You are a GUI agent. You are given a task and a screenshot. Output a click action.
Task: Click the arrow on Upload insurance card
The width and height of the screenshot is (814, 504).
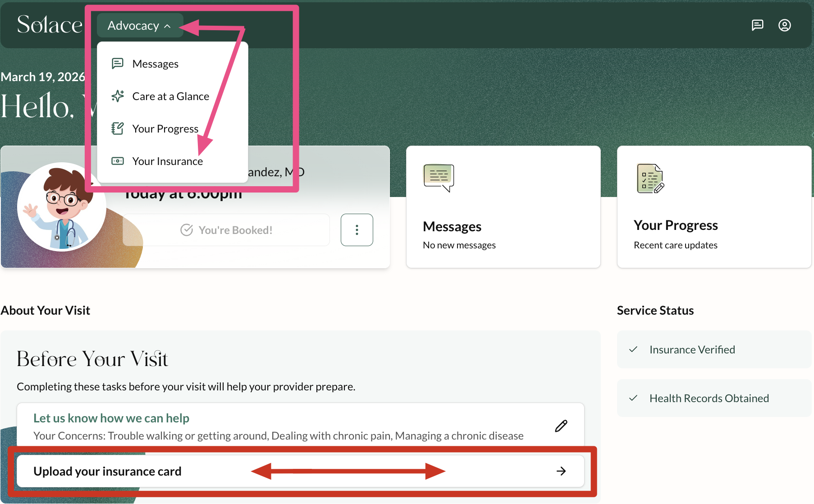coord(561,471)
